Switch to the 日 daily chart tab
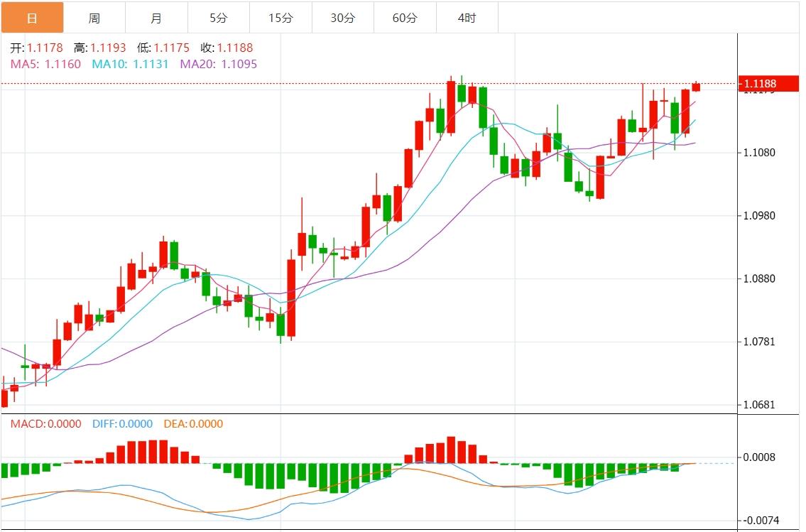This screenshot has height=532, width=806. tap(32, 18)
